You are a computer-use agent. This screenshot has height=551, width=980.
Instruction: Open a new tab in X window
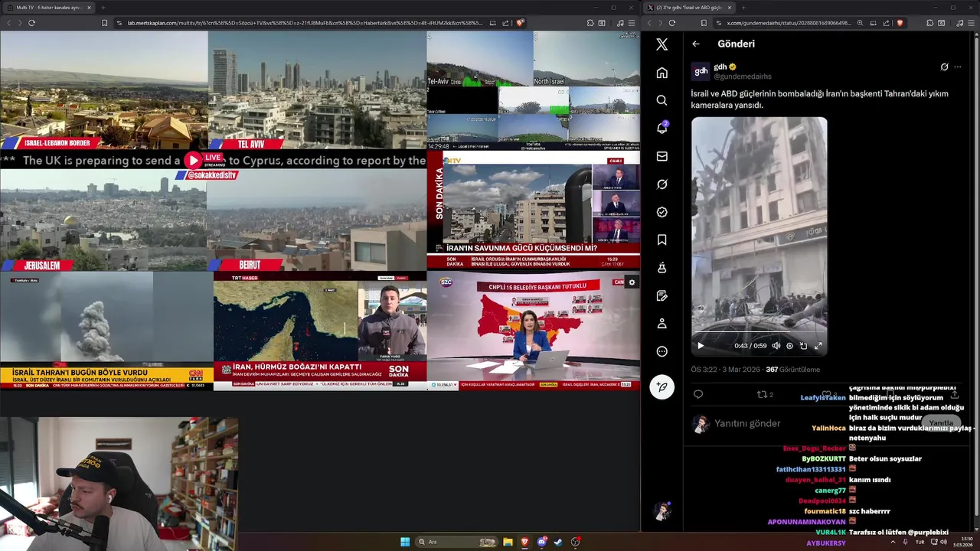743,8
